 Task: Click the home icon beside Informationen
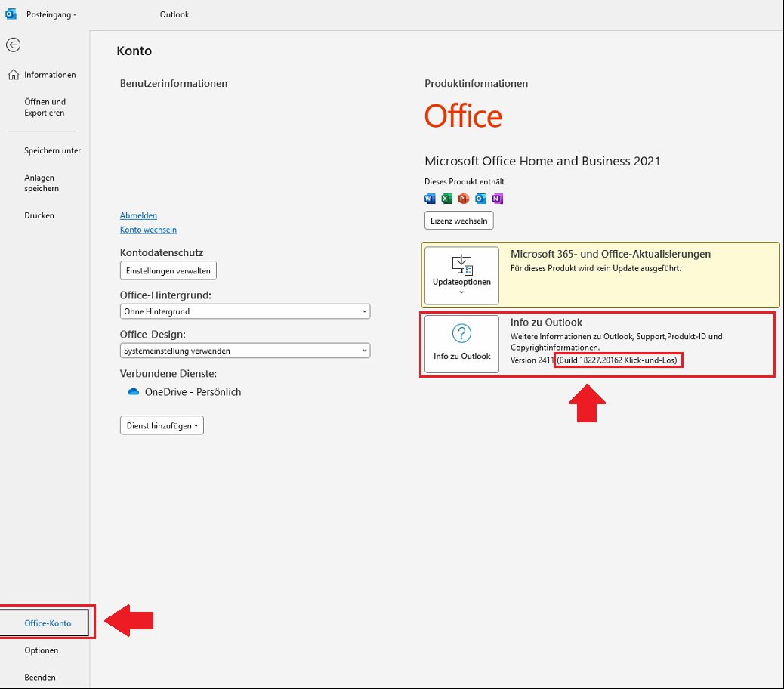pos(14,75)
